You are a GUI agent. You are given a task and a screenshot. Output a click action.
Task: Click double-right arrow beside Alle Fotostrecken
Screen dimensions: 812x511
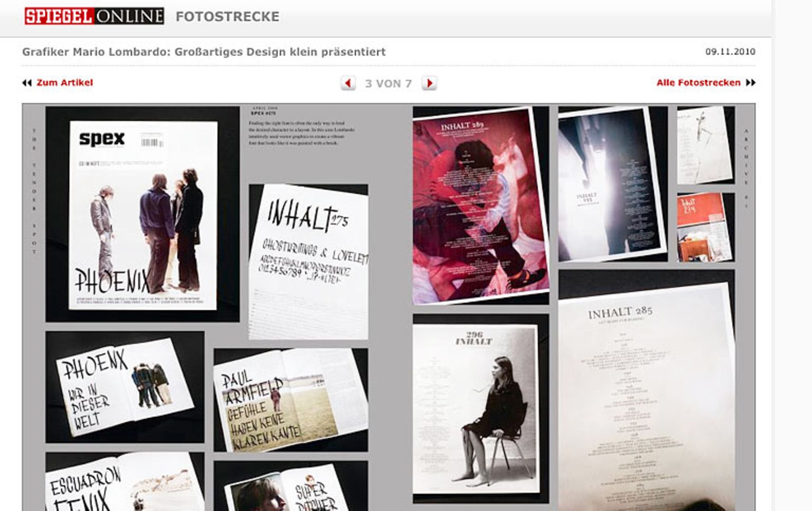(x=751, y=83)
